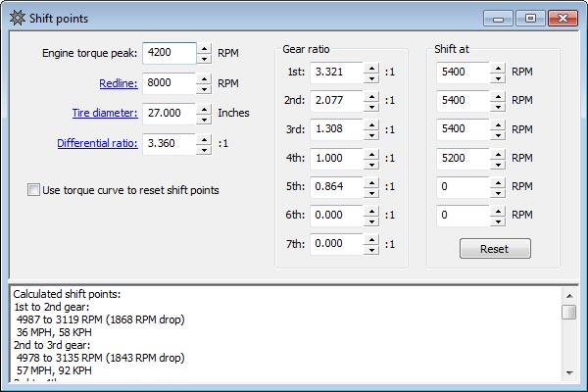Viewport: 588px width, 392px height.
Task: Decrease 4th gear Shift at 5200 RPM
Action: [x=498, y=164]
